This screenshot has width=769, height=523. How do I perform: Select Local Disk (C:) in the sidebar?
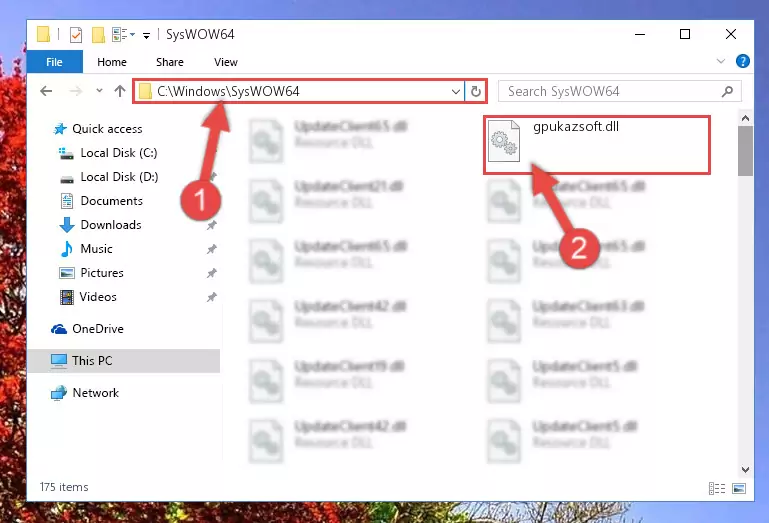(x=119, y=153)
